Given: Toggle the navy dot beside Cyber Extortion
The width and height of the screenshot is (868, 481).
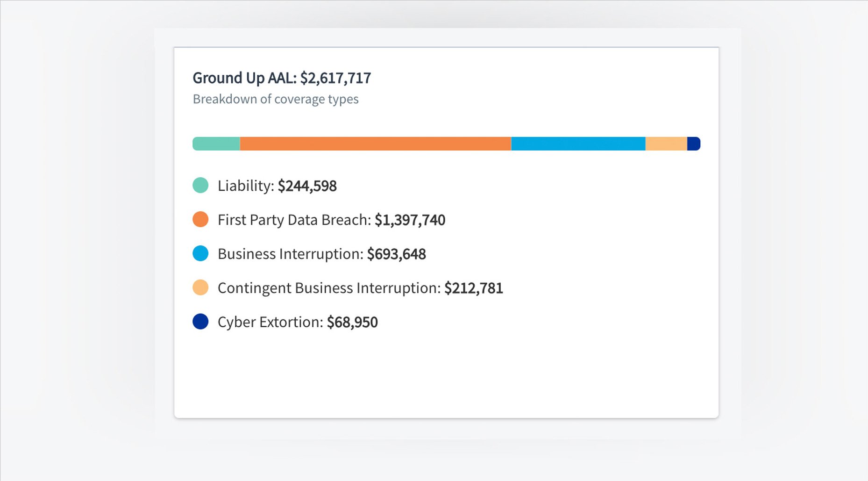Looking at the screenshot, I should [200, 322].
